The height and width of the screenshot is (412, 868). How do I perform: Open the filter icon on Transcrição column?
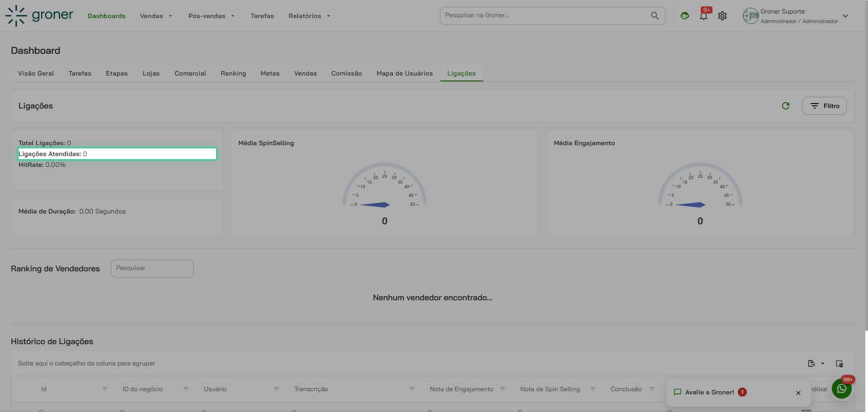point(412,389)
